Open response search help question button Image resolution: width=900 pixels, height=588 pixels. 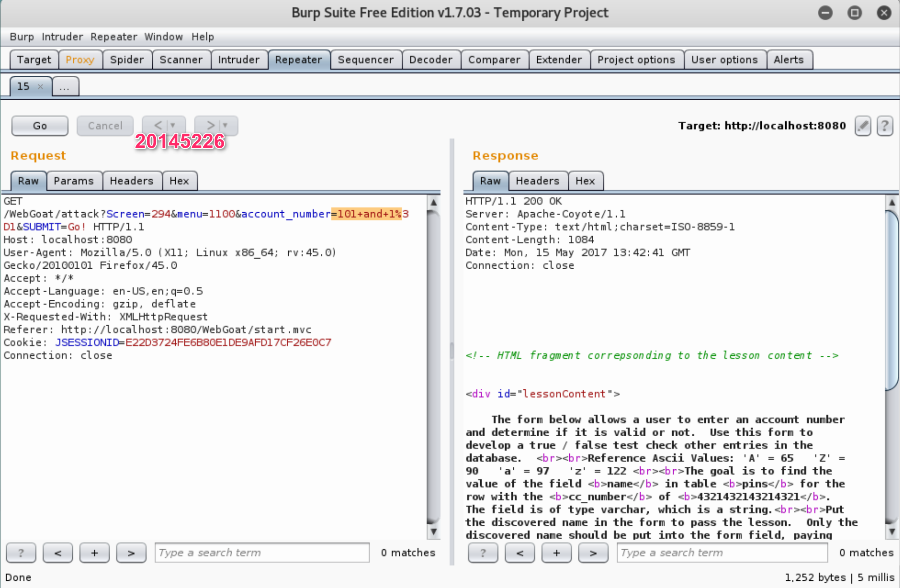click(x=483, y=553)
